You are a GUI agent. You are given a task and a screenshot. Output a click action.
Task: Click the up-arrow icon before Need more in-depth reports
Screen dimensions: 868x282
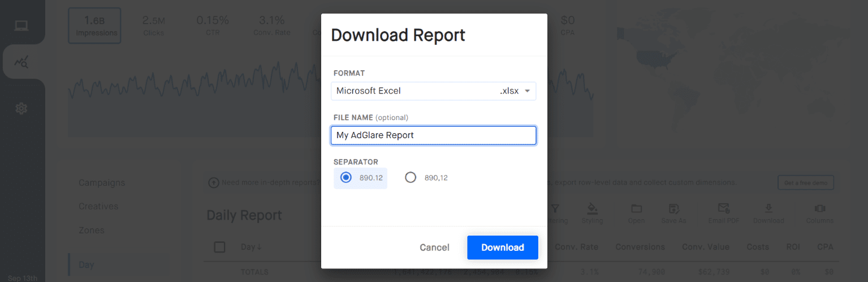point(214,183)
